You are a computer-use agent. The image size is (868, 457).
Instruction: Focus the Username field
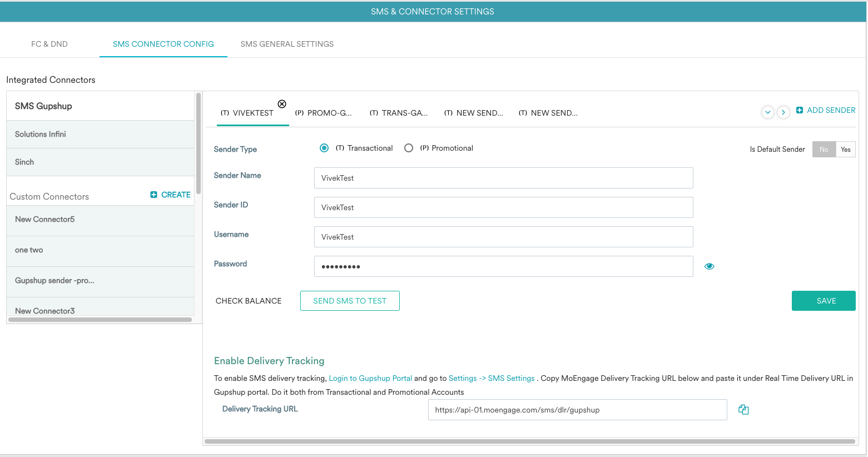tap(504, 237)
